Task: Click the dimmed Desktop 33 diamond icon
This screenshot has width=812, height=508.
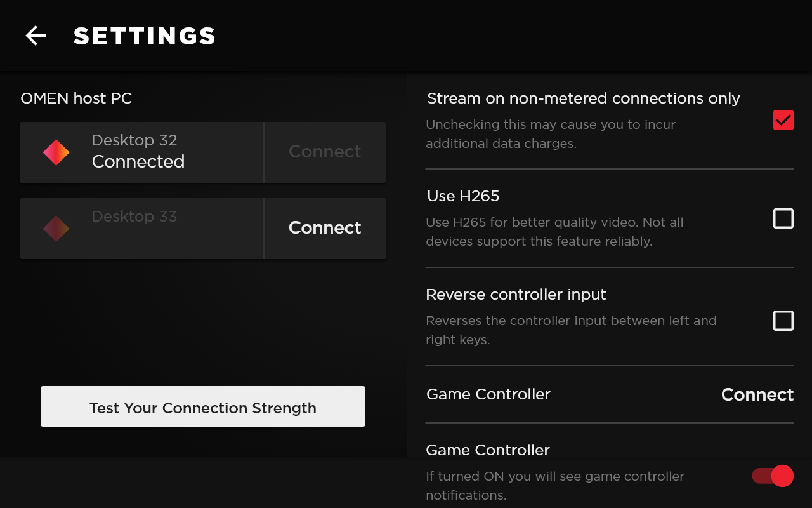Action: 56,229
